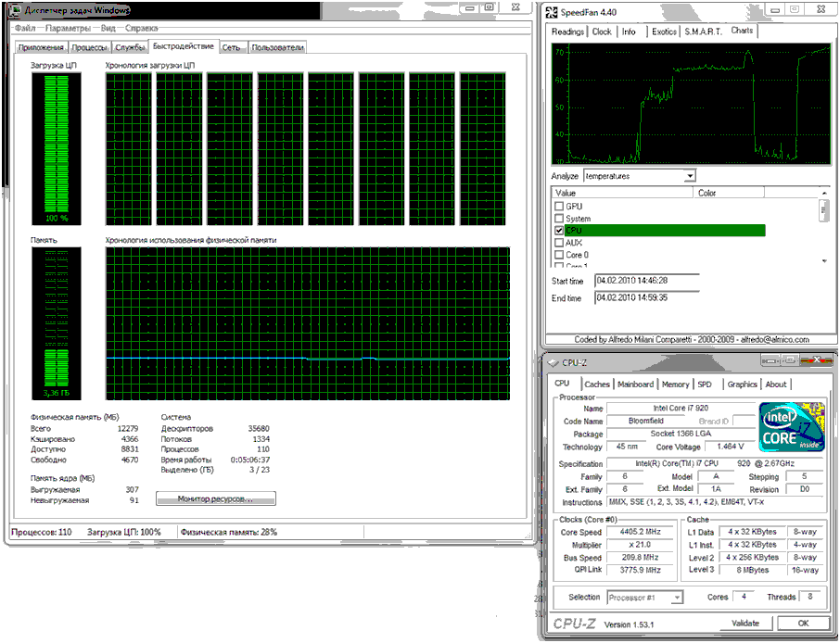840x643 pixels.
Task: Open the Вид menu
Action: coord(108,28)
